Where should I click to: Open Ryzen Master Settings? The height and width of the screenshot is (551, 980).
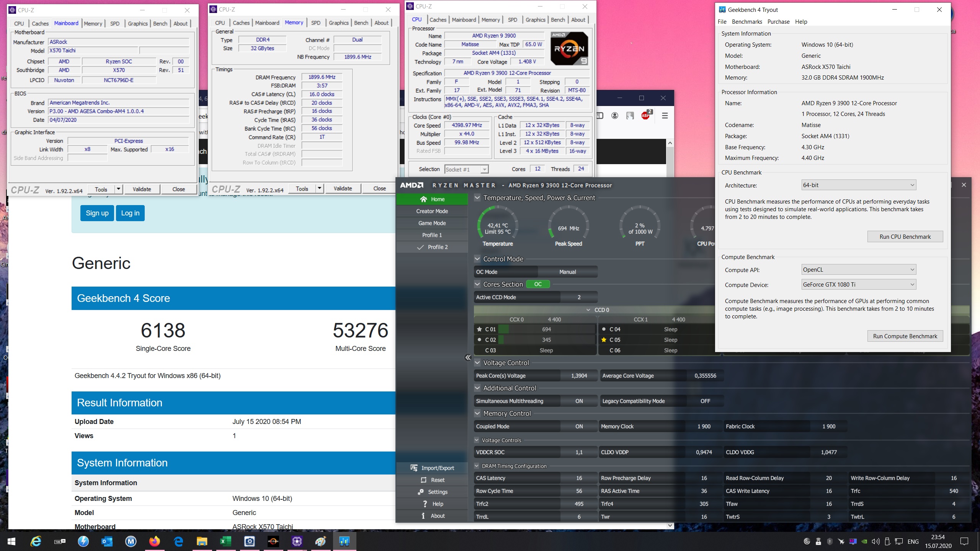432,492
